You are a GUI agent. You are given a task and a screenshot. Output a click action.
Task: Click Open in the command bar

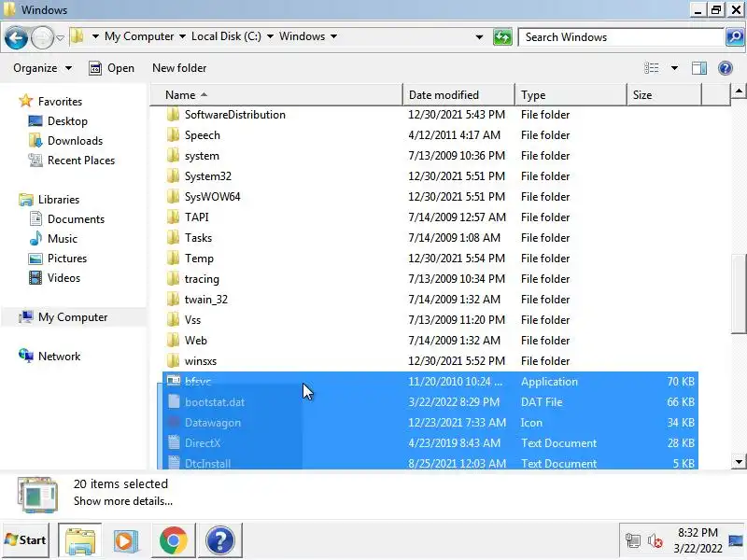[111, 68]
